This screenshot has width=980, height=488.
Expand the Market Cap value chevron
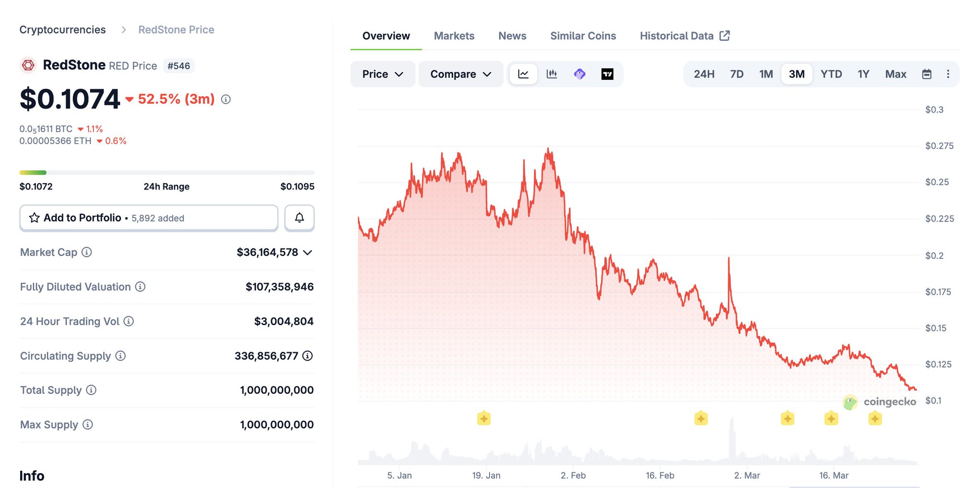click(308, 253)
